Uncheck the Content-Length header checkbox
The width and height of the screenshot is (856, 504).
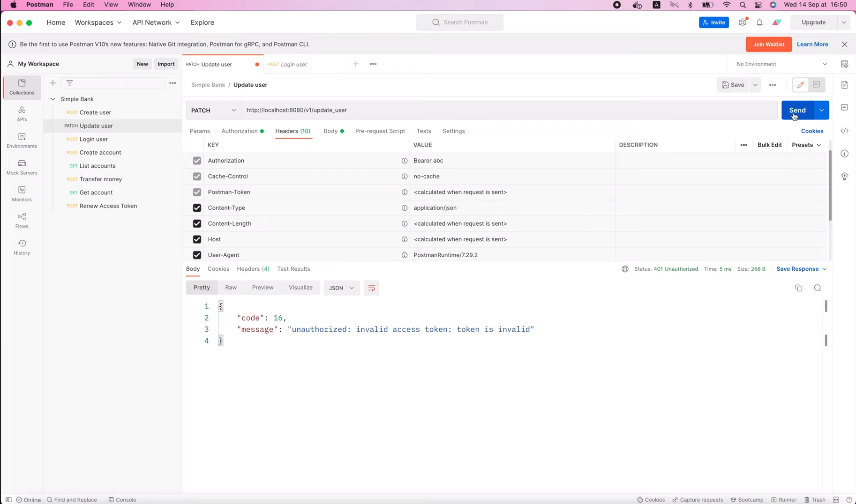coord(197,223)
